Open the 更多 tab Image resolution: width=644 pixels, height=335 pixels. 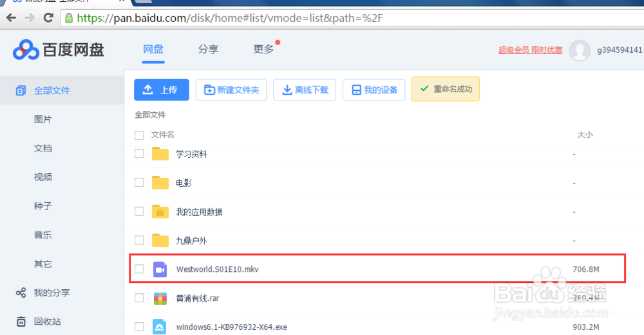(x=263, y=50)
